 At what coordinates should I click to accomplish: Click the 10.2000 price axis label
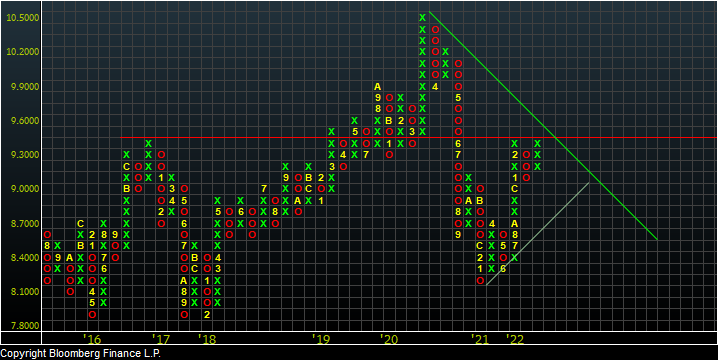tap(22, 52)
